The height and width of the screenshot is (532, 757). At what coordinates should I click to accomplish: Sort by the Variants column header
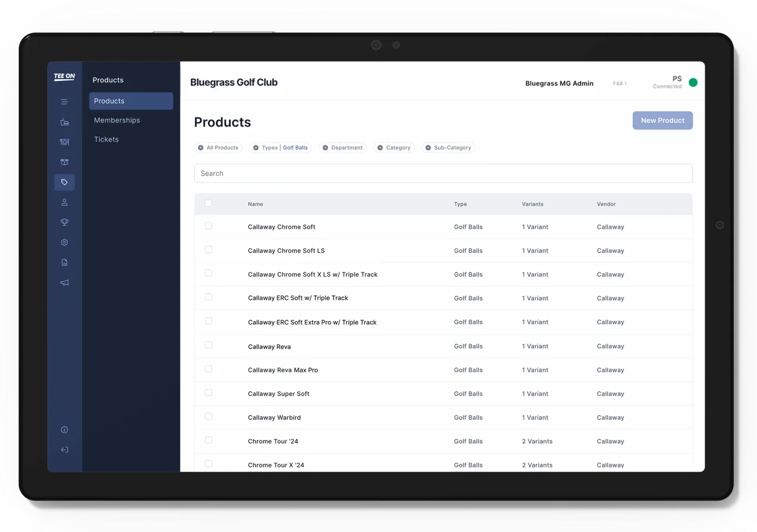(533, 204)
